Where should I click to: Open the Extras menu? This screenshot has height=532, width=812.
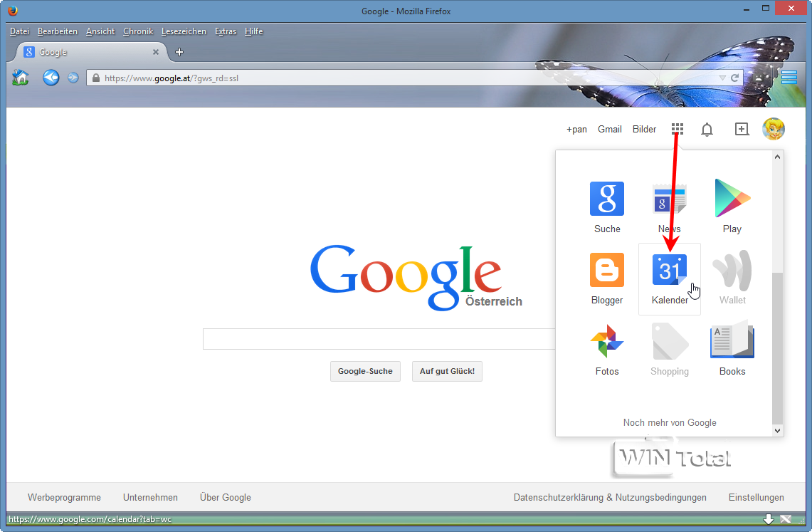pyautogui.click(x=226, y=31)
